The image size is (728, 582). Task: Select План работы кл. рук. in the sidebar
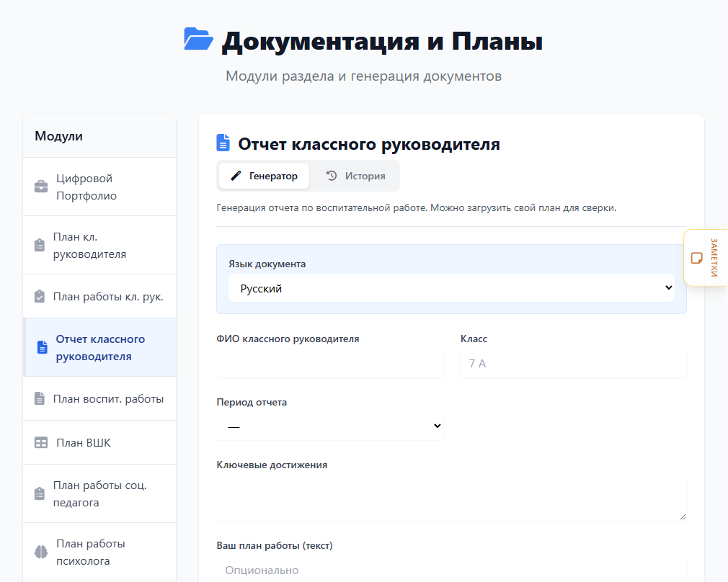point(99,296)
